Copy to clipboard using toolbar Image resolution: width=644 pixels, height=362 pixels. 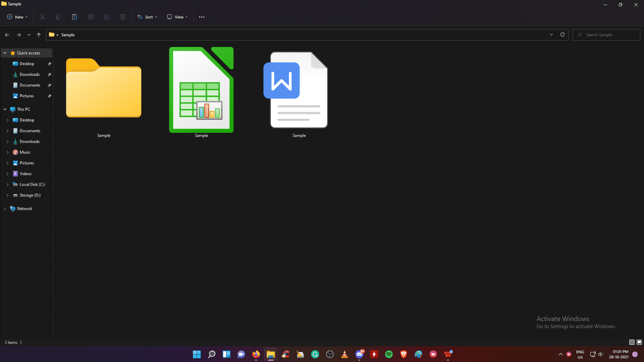[58, 17]
